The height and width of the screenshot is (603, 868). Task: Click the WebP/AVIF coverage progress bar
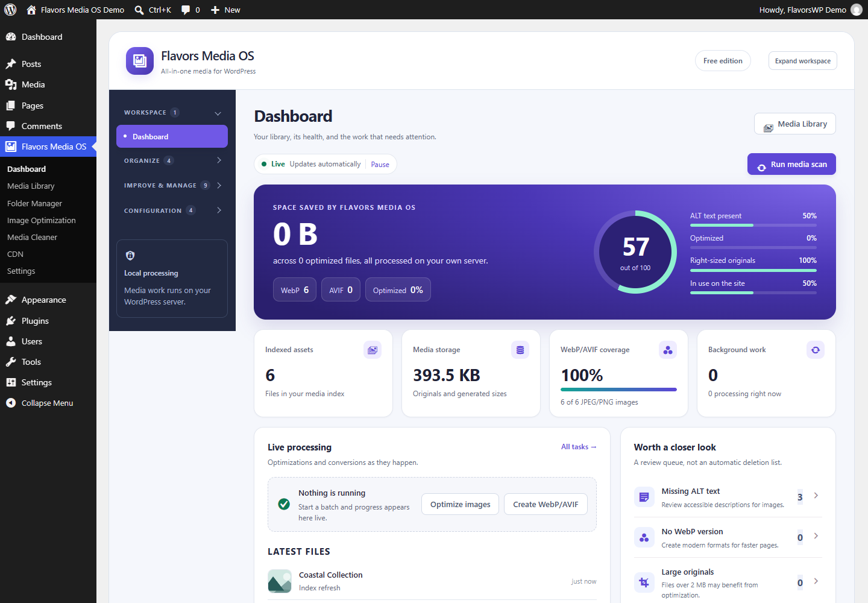(x=618, y=390)
